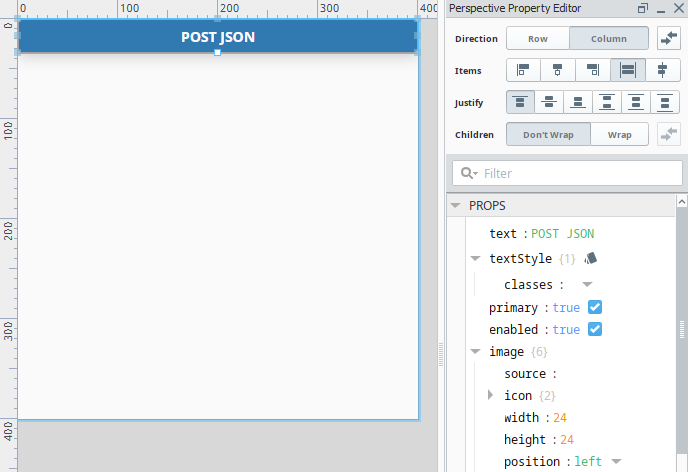Float the Perspective Property Editor panel
Viewport: 688px width, 472px height.
click(641, 8)
